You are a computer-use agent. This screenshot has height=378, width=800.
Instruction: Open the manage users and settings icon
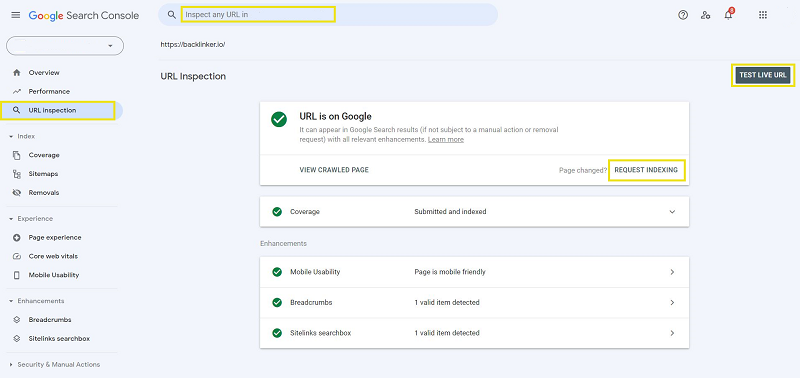pyautogui.click(x=706, y=15)
